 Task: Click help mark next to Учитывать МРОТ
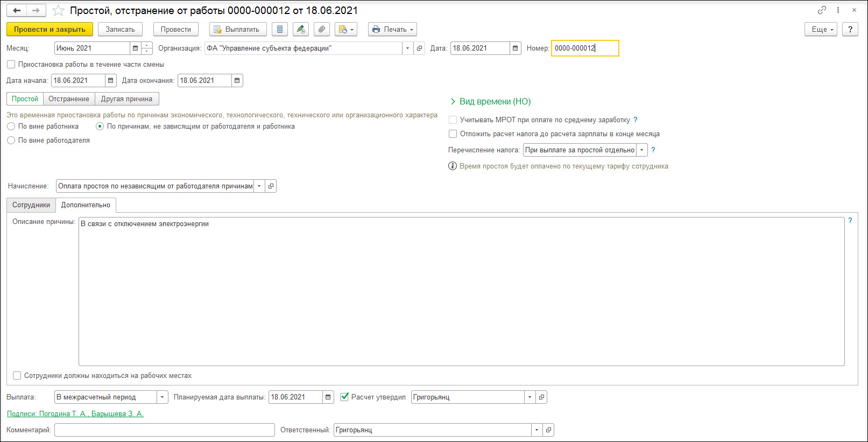coord(636,120)
